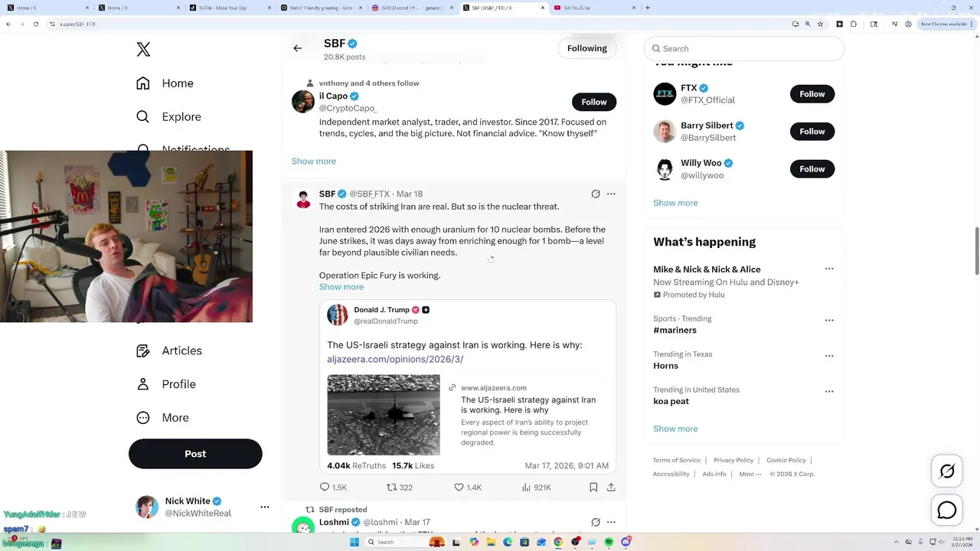Open Spotify from the taskbar
This screenshot has width=980, height=551.
[x=609, y=542]
